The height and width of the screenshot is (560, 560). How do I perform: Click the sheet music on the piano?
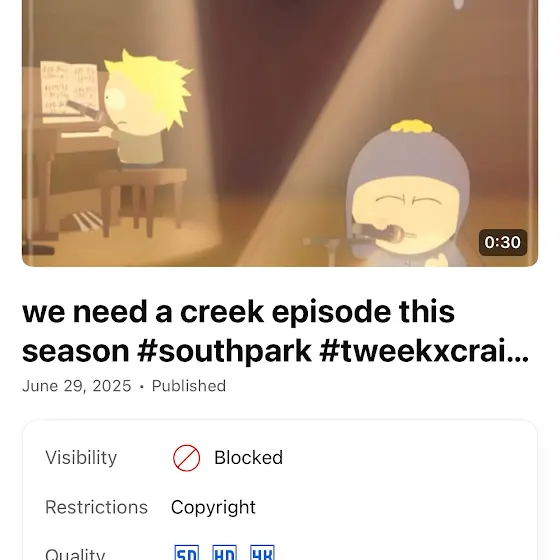[69, 89]
